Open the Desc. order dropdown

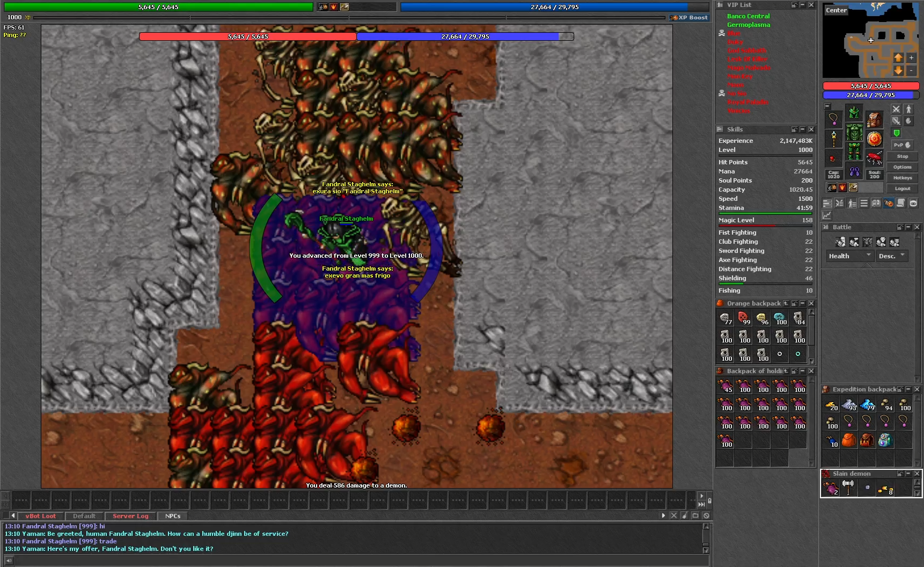pos(892,256)
